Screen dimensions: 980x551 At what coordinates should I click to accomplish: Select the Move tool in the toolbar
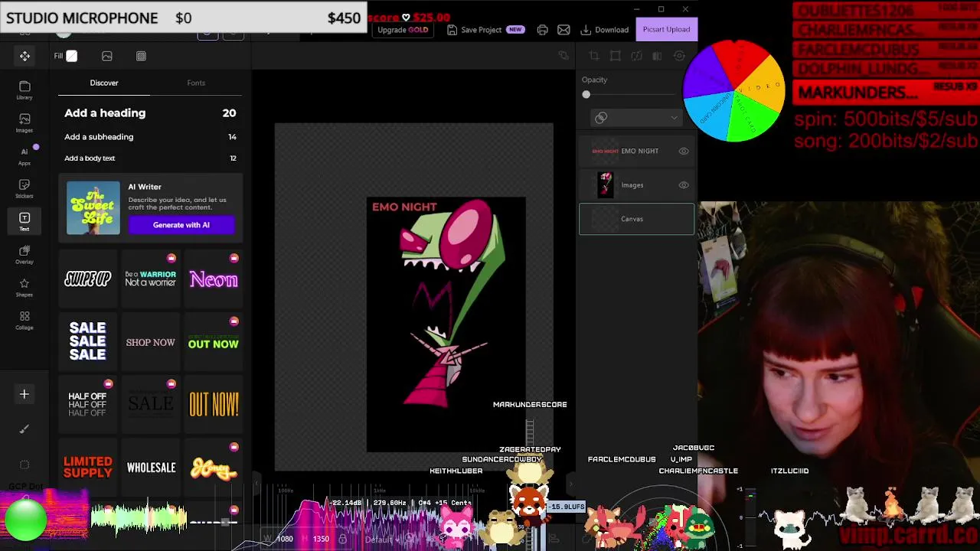pyautogui.click(x=24, y=56)
